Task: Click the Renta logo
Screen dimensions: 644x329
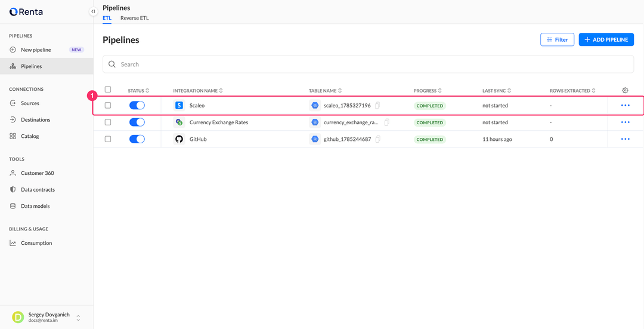Action: (x=26, y=12)
